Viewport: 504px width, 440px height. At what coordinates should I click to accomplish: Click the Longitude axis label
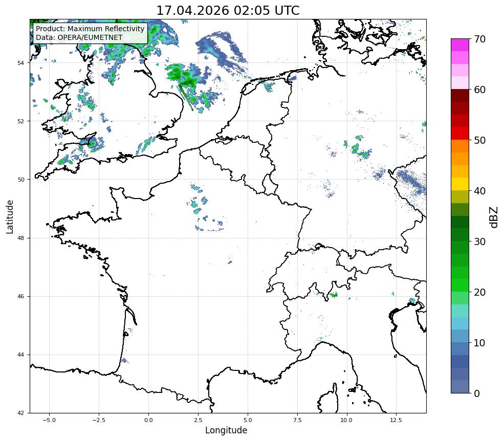(226, 430)
